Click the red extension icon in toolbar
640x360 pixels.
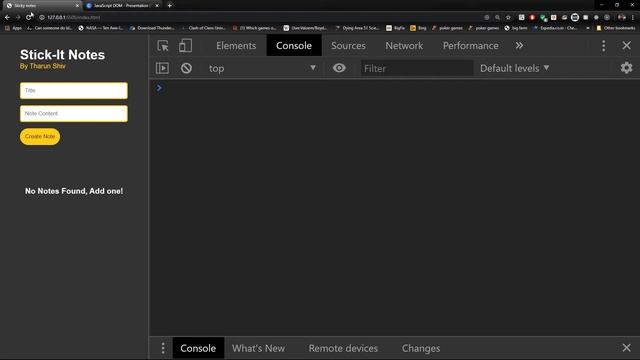pyautogui.click(x=532, y=18)
